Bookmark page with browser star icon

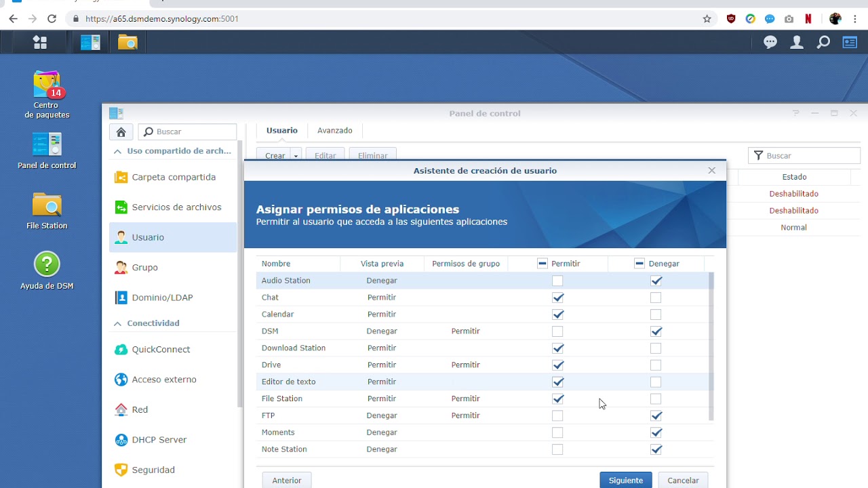(707, 19)
